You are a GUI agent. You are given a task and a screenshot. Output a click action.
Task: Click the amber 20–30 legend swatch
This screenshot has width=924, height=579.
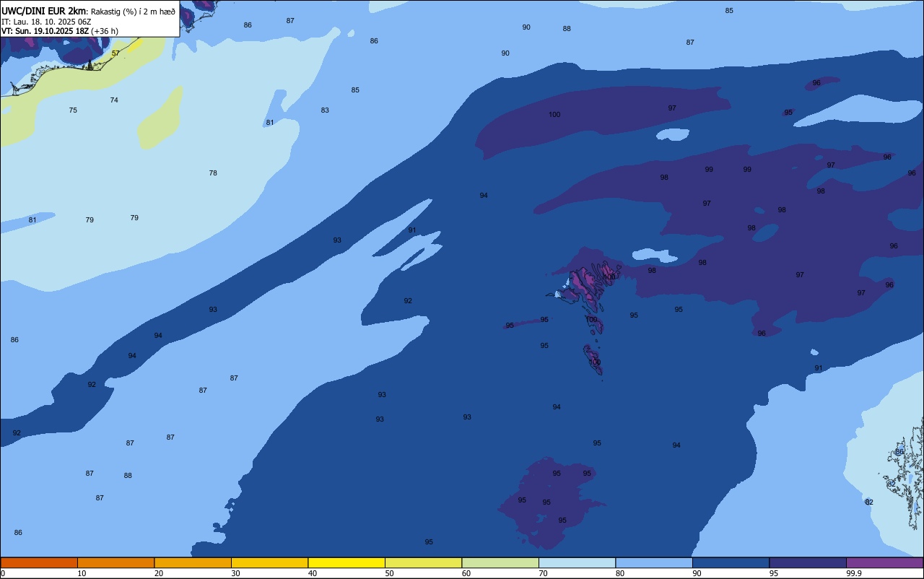pyautogui.click(x=193, y=562)
